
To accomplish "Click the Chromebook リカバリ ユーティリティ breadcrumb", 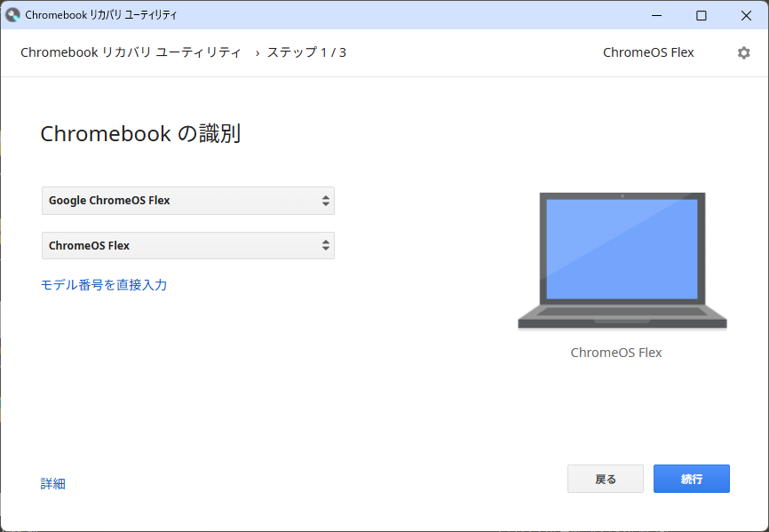I will tap(130, 52).
